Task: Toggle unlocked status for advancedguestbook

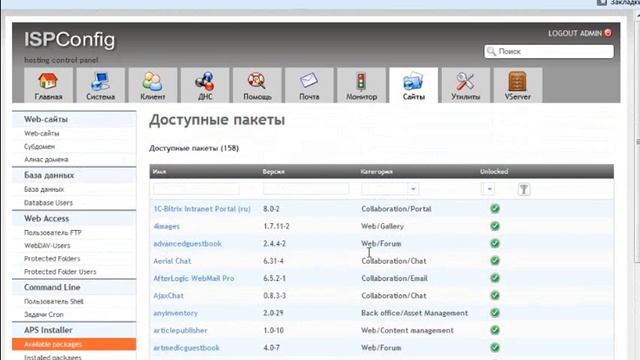Action: (495, 243)
